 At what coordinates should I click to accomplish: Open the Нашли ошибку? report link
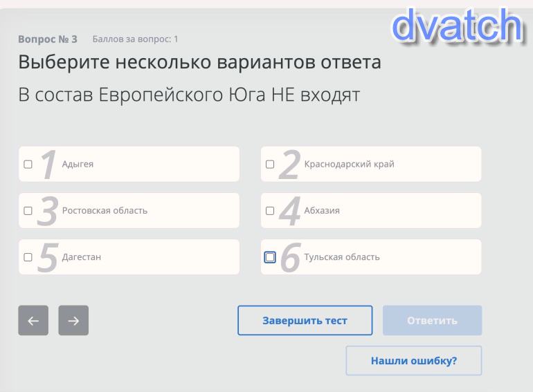click(x=413, y=361)
